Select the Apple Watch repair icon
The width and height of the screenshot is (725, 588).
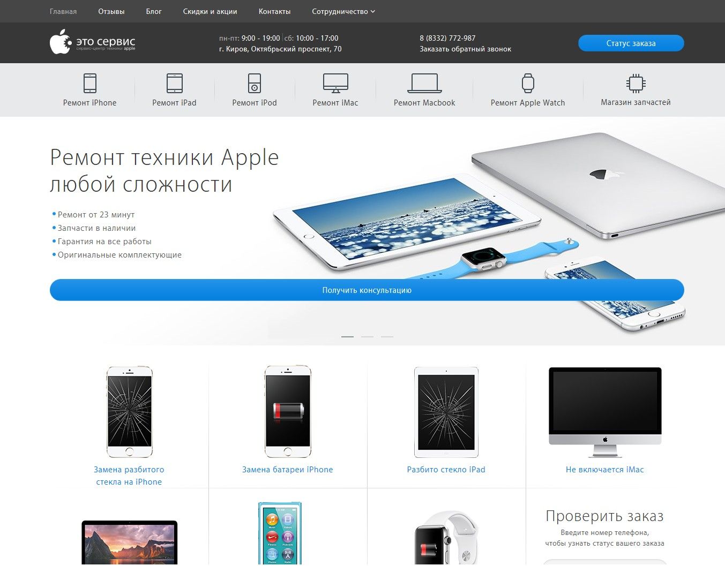pos(528,84)
